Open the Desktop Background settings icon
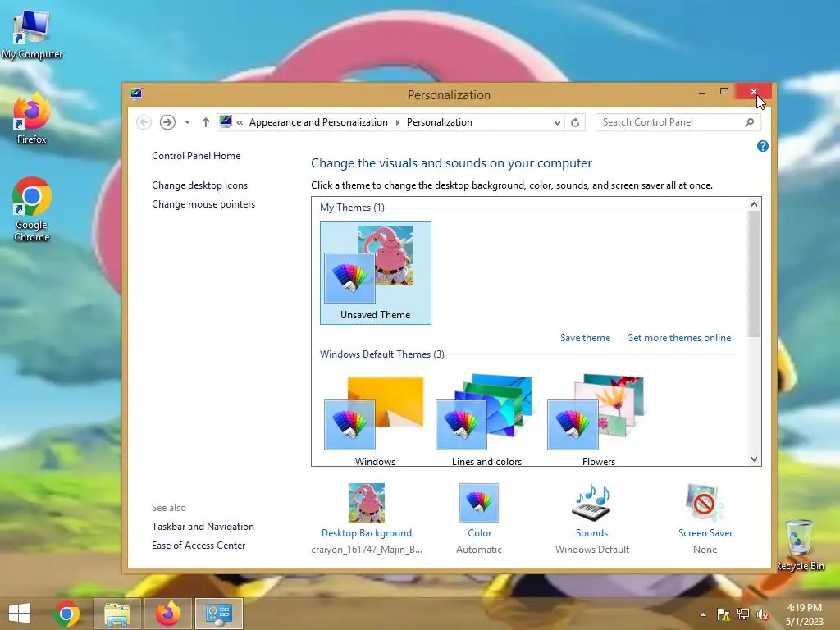This screenshot has height=630, width=840. (367, 503)
